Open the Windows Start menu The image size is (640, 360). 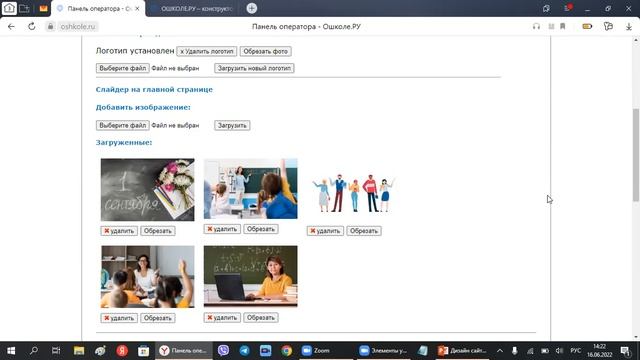click(11, 351)
